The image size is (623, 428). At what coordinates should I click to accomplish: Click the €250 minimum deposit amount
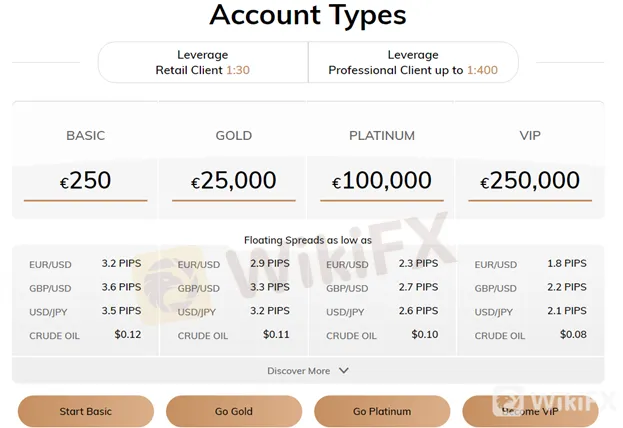tap(85, 180)
